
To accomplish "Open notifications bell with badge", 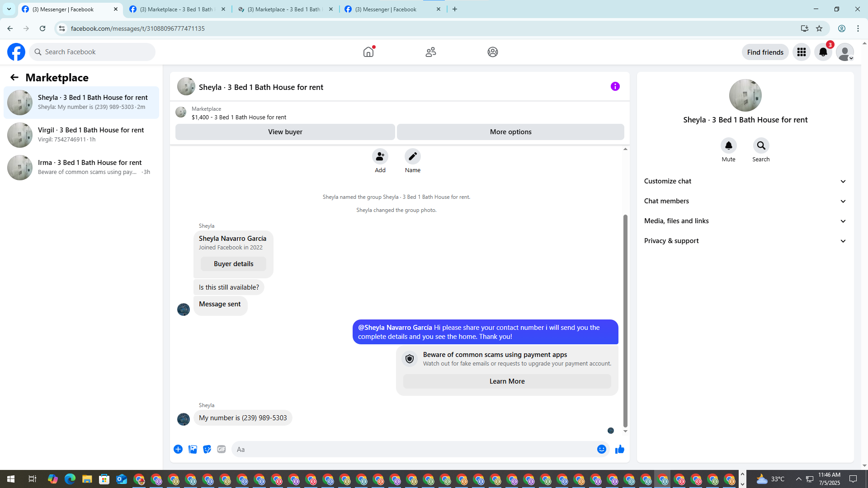I will click(x=823, y=52).
